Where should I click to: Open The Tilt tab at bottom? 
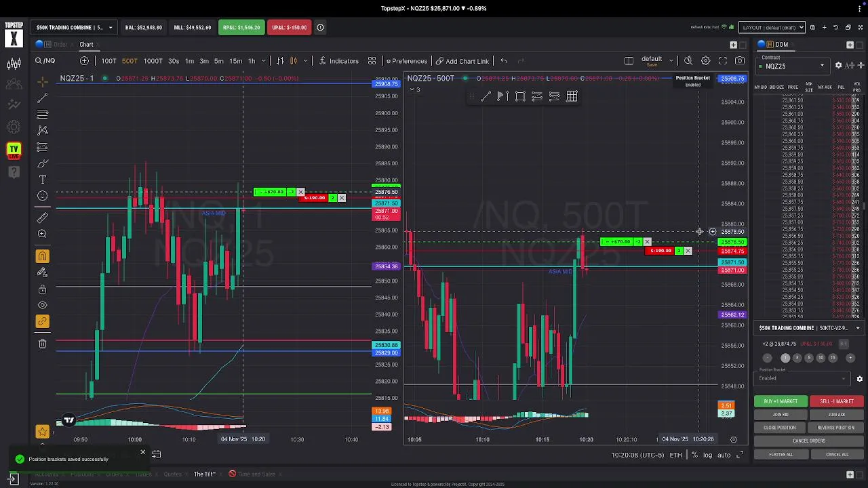[x=204, y=474]
